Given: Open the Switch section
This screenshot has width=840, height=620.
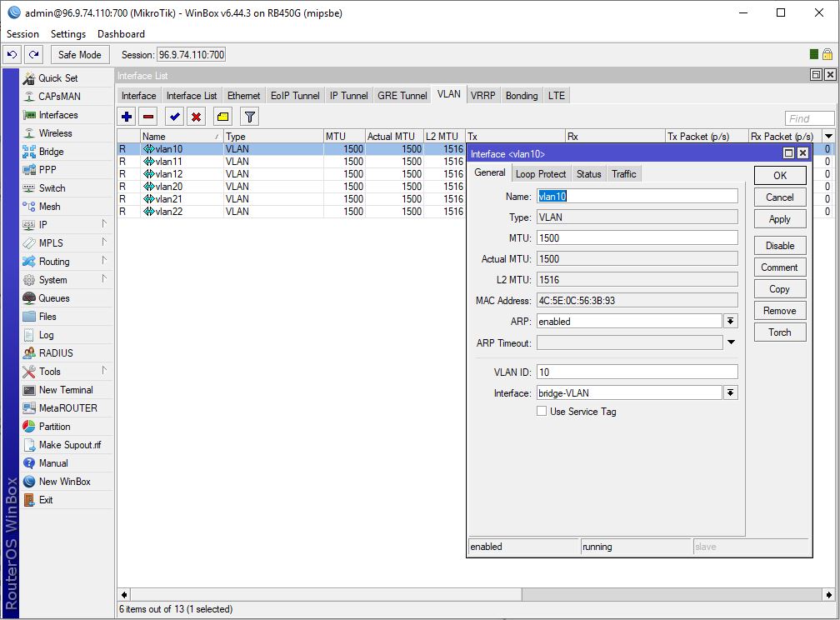Looking at the screenshot, I should click(x=52, y=188).
